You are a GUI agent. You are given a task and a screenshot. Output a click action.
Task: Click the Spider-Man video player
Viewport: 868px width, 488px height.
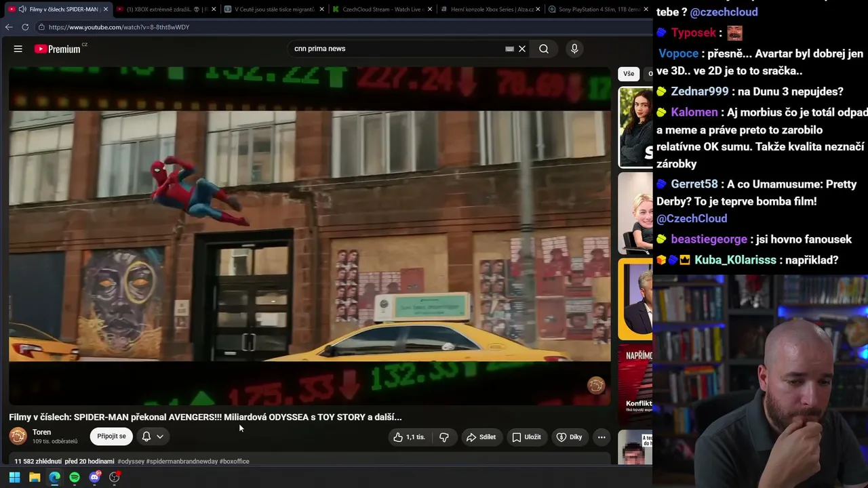(310, 235)
